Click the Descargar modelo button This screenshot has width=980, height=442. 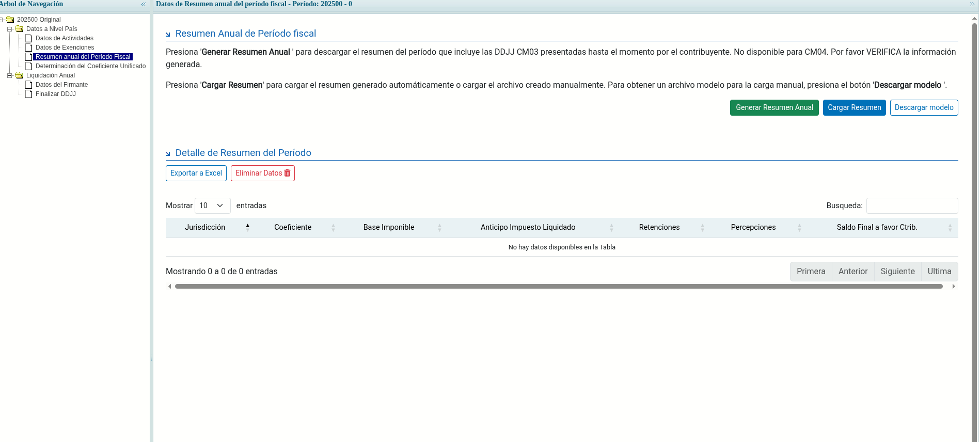924,107
